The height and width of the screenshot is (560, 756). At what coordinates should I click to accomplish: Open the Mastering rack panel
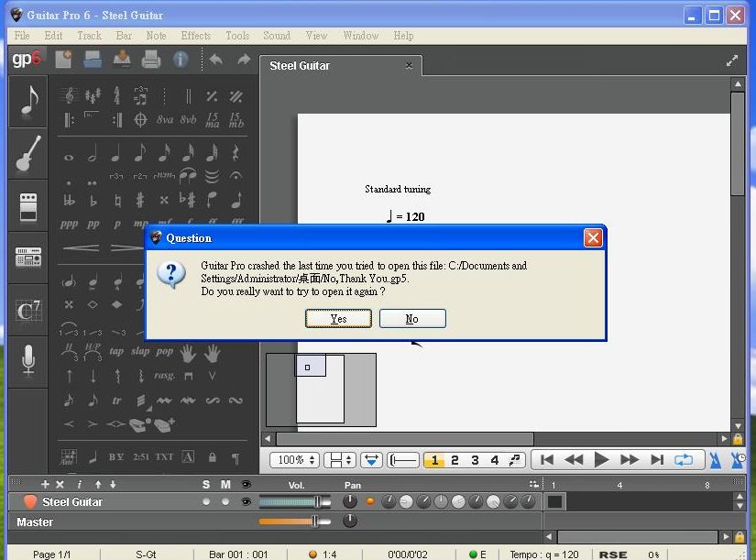click(28, 258)
